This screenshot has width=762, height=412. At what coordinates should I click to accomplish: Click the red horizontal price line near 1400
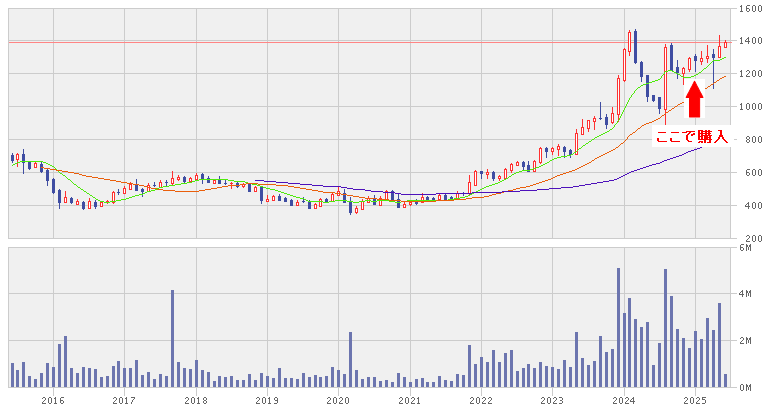369,43
